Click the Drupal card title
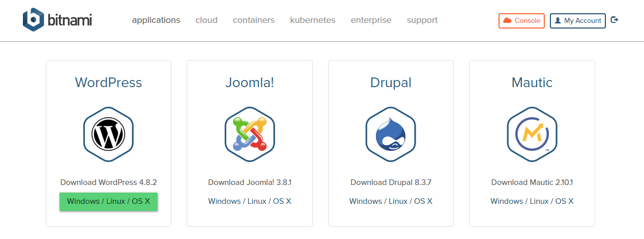The width and height of the screenshot is (644, 239). coord(391,83)
